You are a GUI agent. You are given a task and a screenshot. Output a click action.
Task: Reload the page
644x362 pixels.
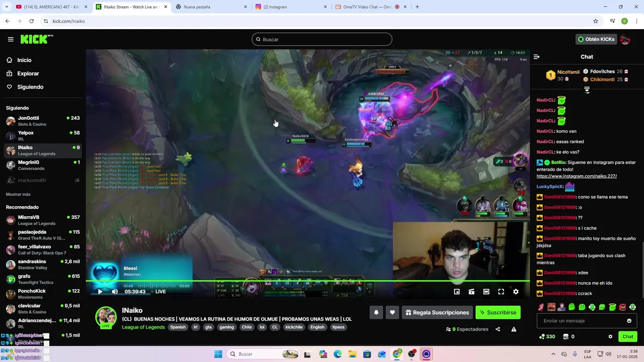point(31,21)
